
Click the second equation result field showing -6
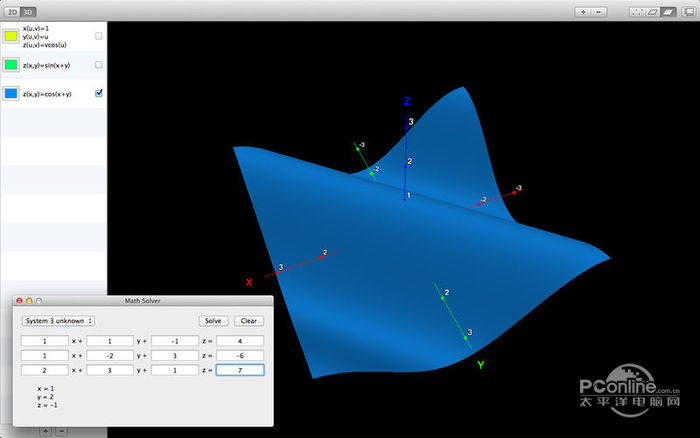point(240,356)
